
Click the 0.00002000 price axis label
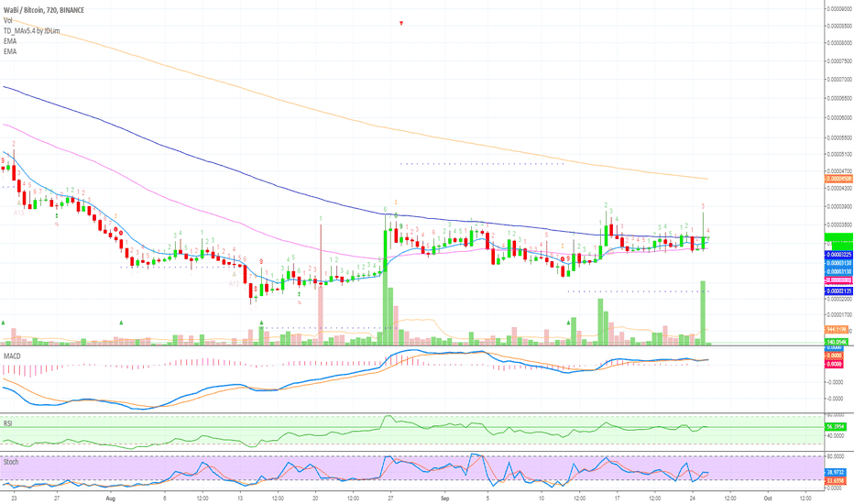840,299
